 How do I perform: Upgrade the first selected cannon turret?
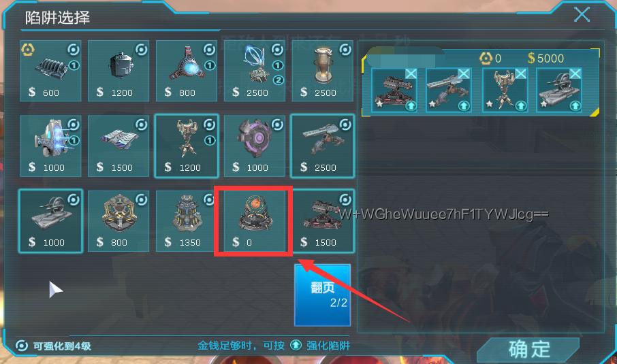point(411,105)
